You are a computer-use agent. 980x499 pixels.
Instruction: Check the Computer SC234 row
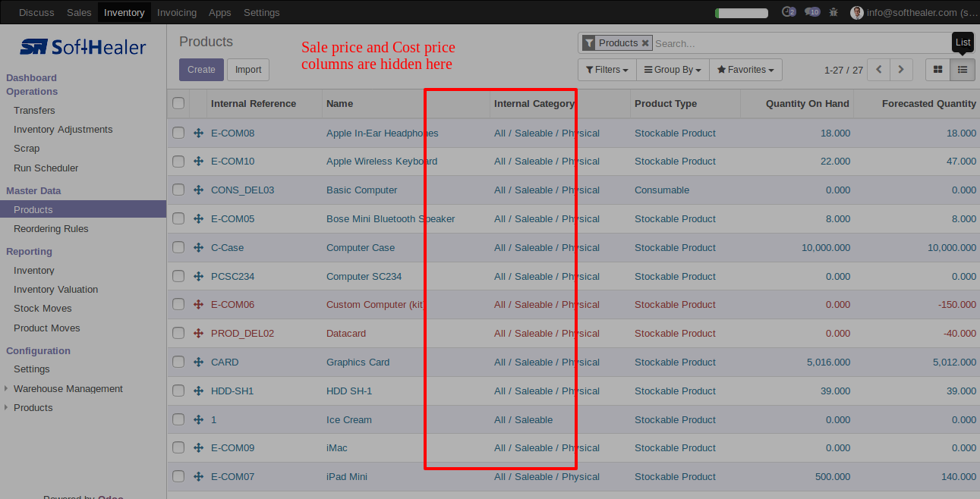pyautogui.click(x=178, y=276)
